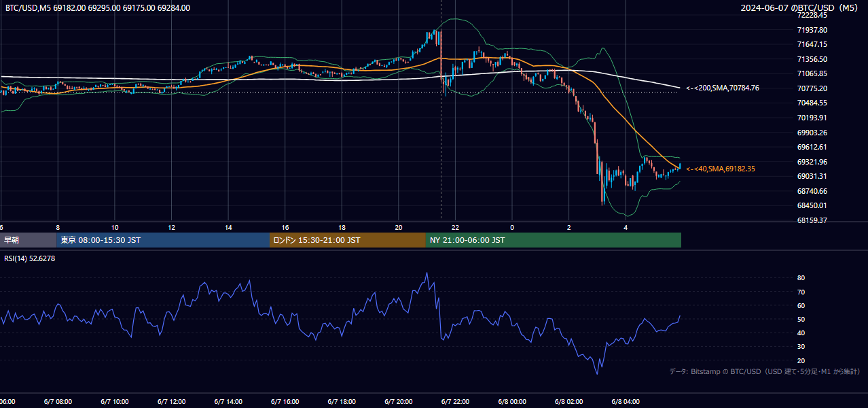Click hour label 22 under price chart
Screen dimensions: 868x408
(456, 227)
